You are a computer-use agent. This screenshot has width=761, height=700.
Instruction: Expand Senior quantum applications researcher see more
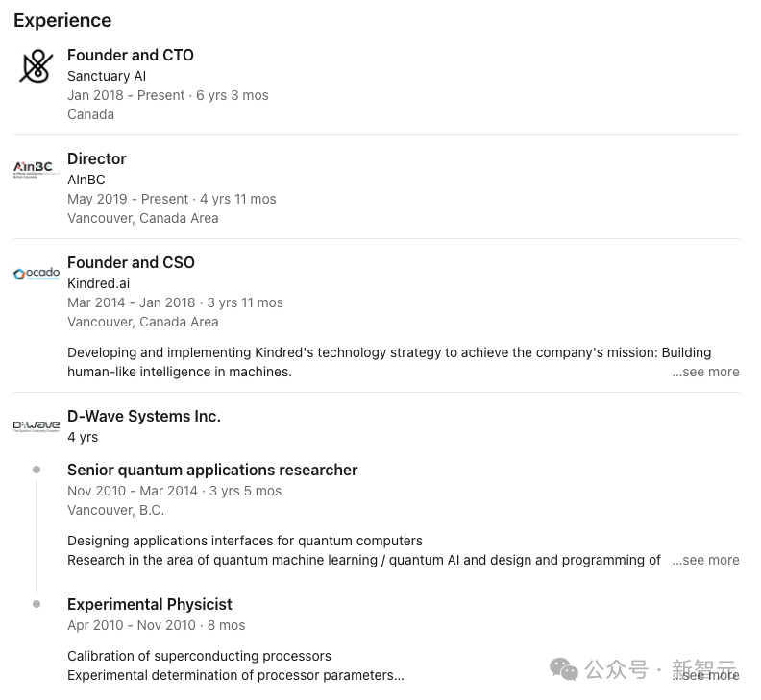705,560
